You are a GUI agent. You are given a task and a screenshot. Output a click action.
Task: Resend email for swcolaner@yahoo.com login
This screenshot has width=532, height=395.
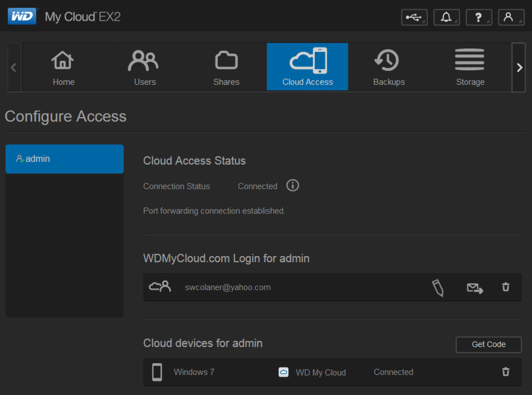click(x=475, y=288)
